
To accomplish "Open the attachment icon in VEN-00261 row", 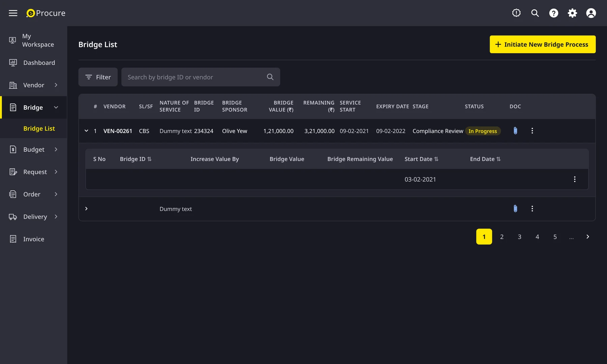I will tap(515, 131).
